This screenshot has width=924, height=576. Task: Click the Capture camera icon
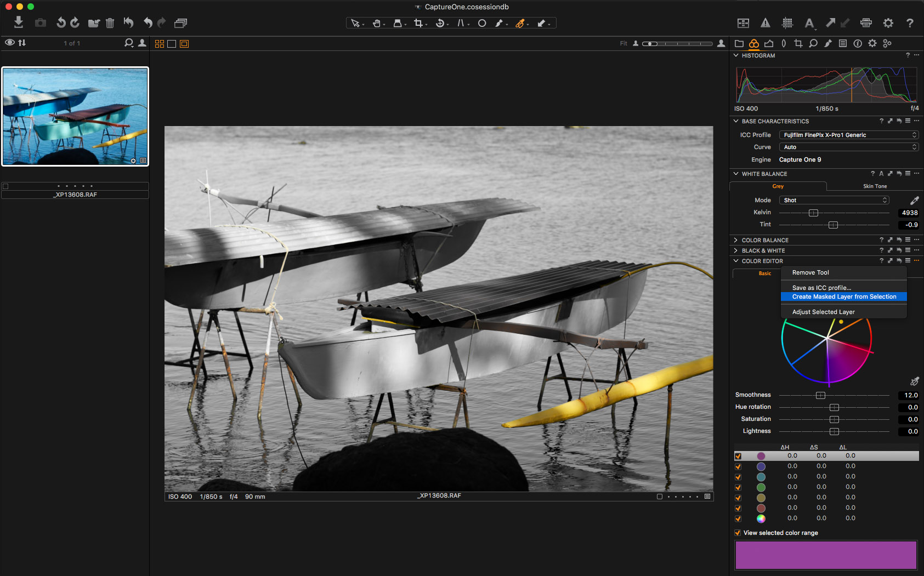tap(41, 23)
